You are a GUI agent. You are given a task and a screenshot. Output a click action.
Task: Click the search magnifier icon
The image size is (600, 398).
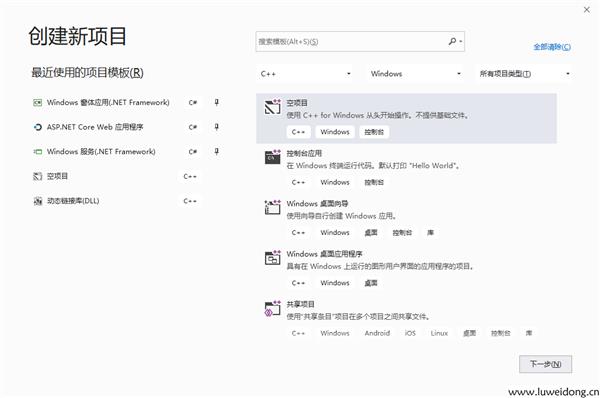tap(452, 41)
